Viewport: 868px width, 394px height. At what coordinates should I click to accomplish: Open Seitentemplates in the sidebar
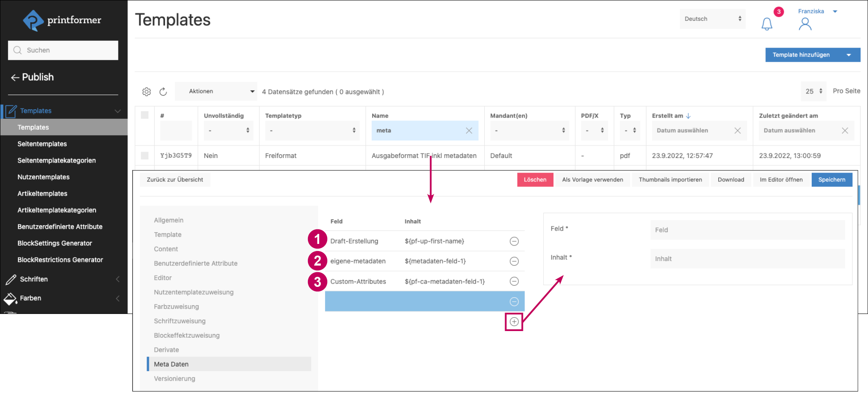[x=42, y=144]
